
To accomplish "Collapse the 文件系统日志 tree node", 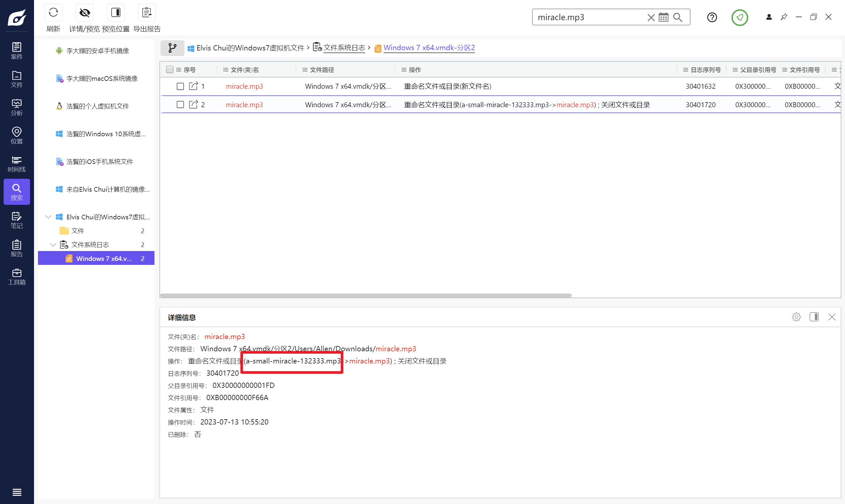I will click(x=53, y=244).
